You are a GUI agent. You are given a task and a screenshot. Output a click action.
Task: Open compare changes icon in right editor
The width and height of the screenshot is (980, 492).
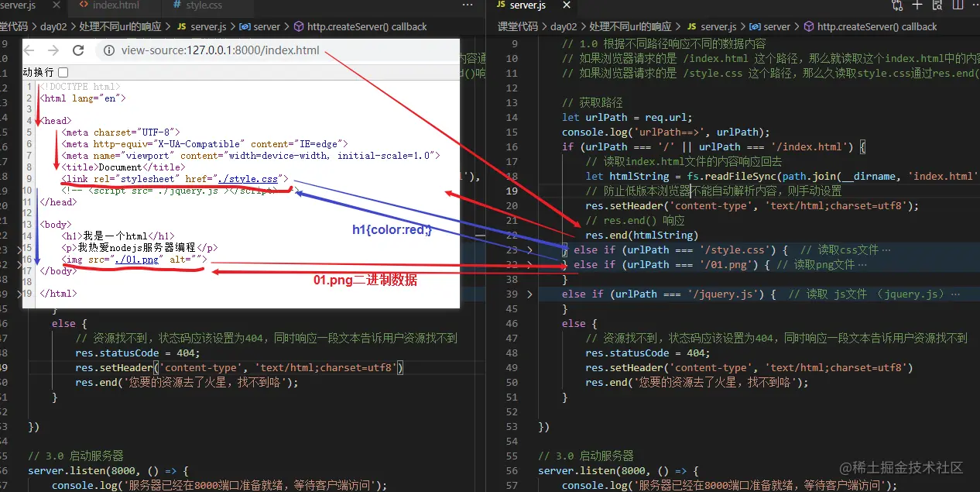click(897, 5)
